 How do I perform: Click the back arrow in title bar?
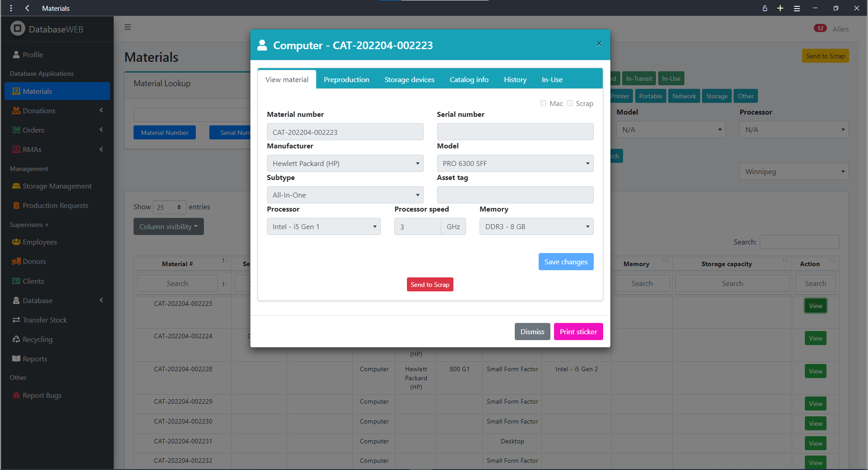click(x=27, y=8)
